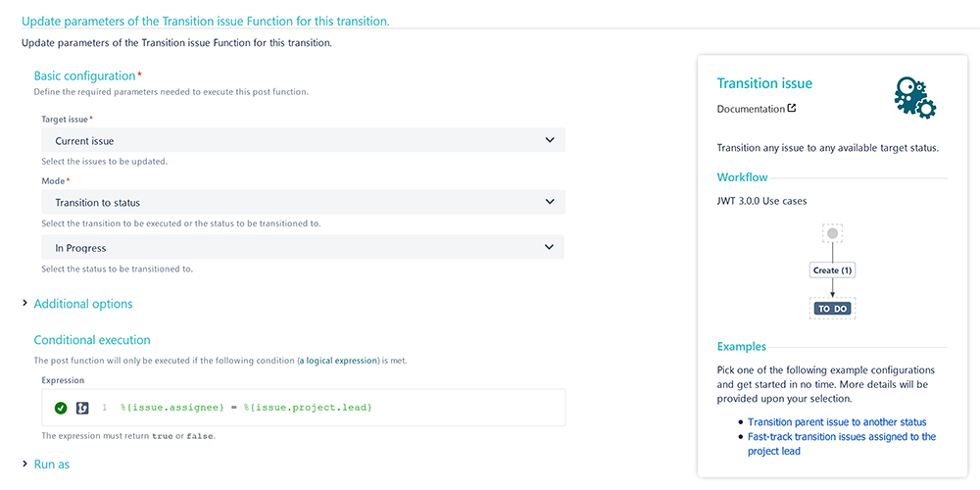Click the gears icon in Transition issue panel
980x490 pixels.
(914, 99)
